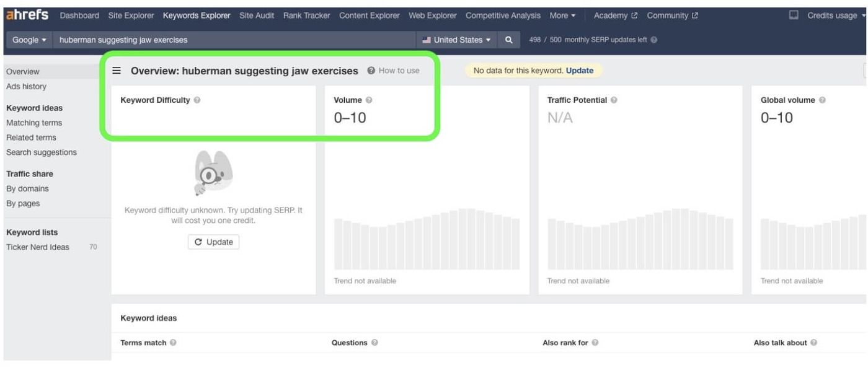Open the hamburger menu beside Overview title
Image resolution: width=868 pixels, height=368 pixels.
point(117,71)
